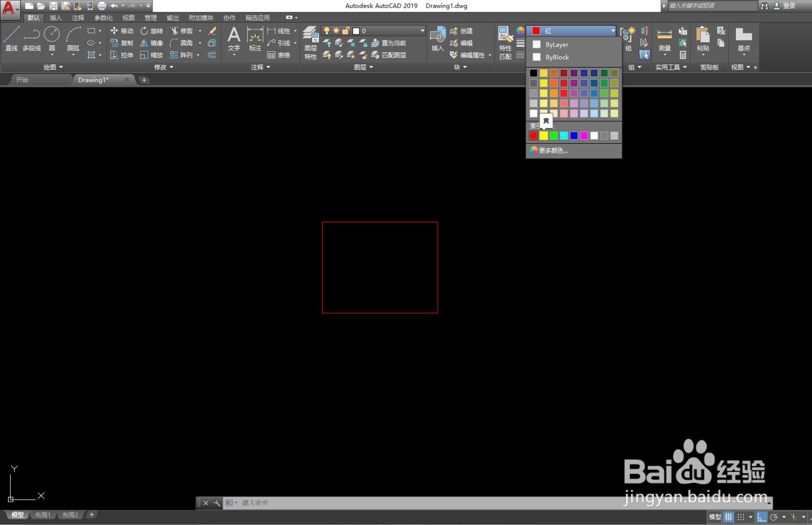Image resolution: width=812 pixels, height=525 pixels.
Task: Click the Fillet (圆角) tool
Action: pos(182,43)
